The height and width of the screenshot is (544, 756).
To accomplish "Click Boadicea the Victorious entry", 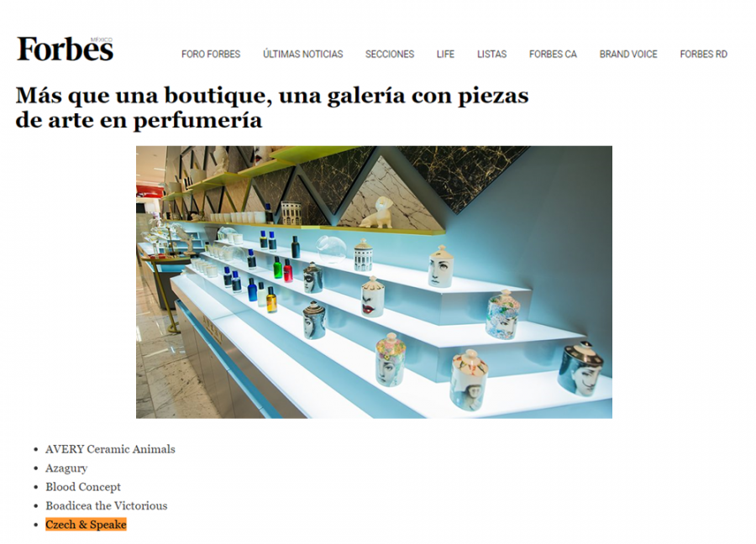I will pos(107,505).
